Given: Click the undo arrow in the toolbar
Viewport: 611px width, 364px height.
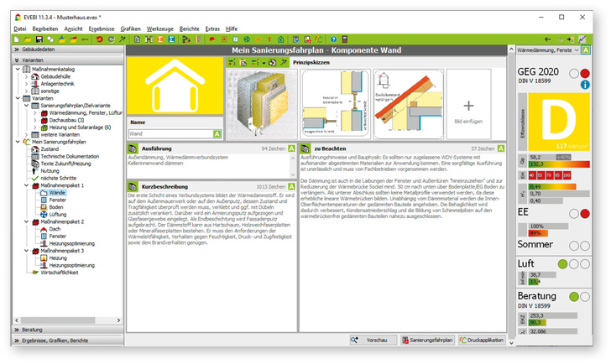Looking at the screenshot, I should click(100, 39).
